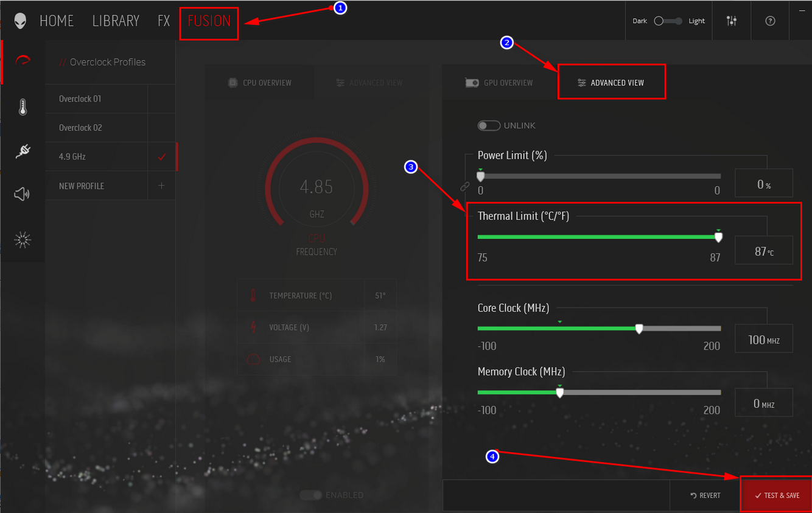Toggle the UNLINK switch

tap(489, 125)
